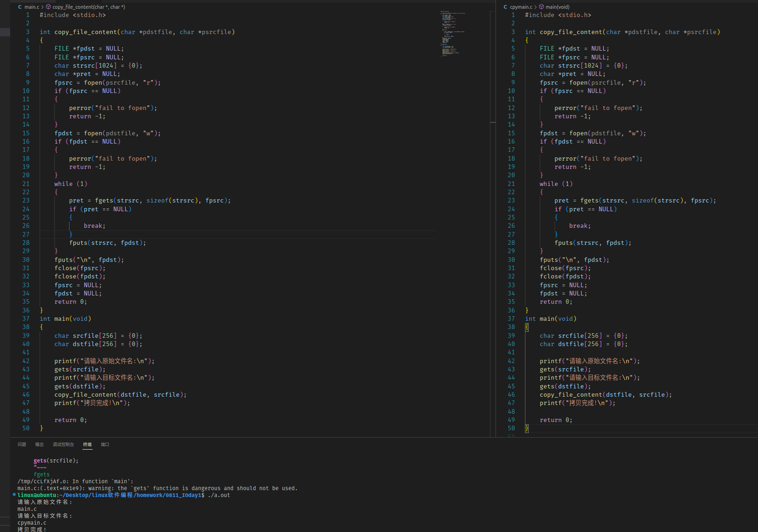Click 'fgets' suggestion text in terminal output
The image size is (758, 532).
coord(41,474)
